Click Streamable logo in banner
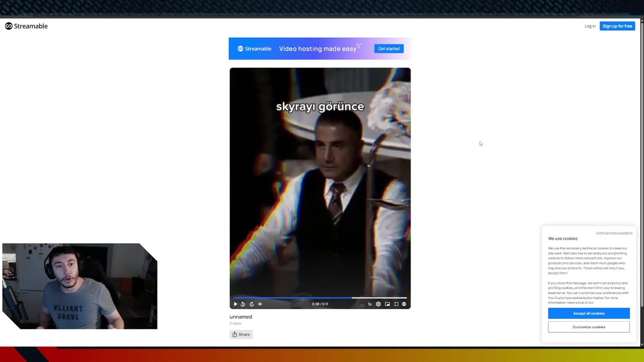644x362 pixels. [255, 49]
